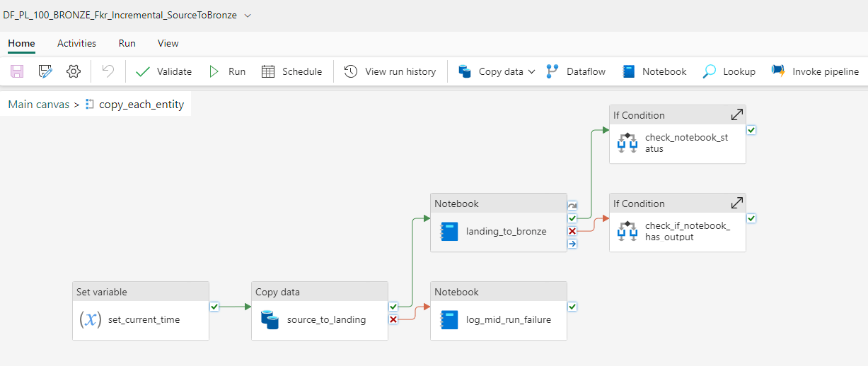This screenshot has width=868, height=366.
Task: Add a Notebook activity from toolbar
Action: point(654,71)
